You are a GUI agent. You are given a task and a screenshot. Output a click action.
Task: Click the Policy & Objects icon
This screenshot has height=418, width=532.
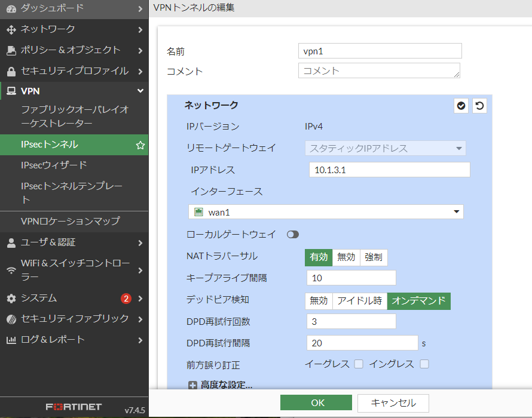[x=11, y=51]
